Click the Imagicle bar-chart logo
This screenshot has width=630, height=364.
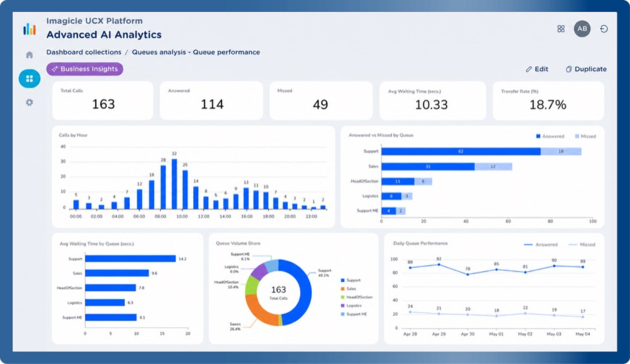29,29
